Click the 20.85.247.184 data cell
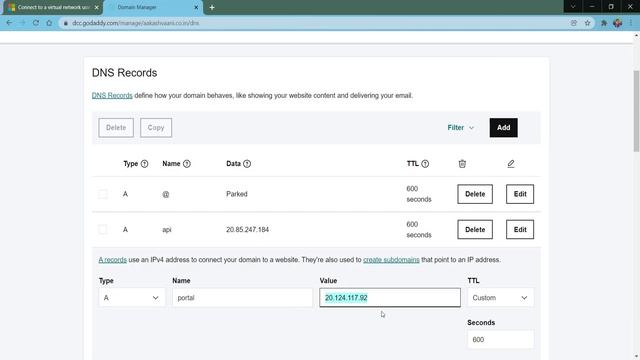This screenshot has width=640, height=360. coord(247,229)
